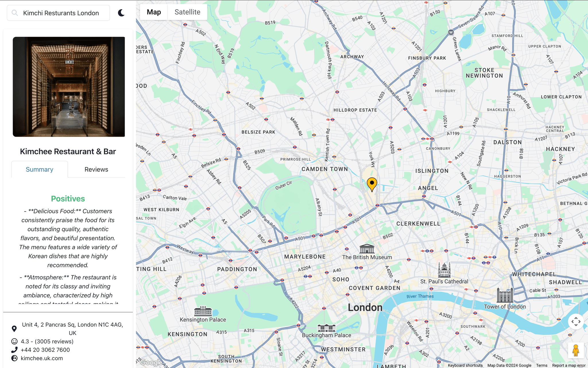Select the Street View pegman
Viewport: 588px width, 368px height.
pyautogui.click(x=576, y=350)
